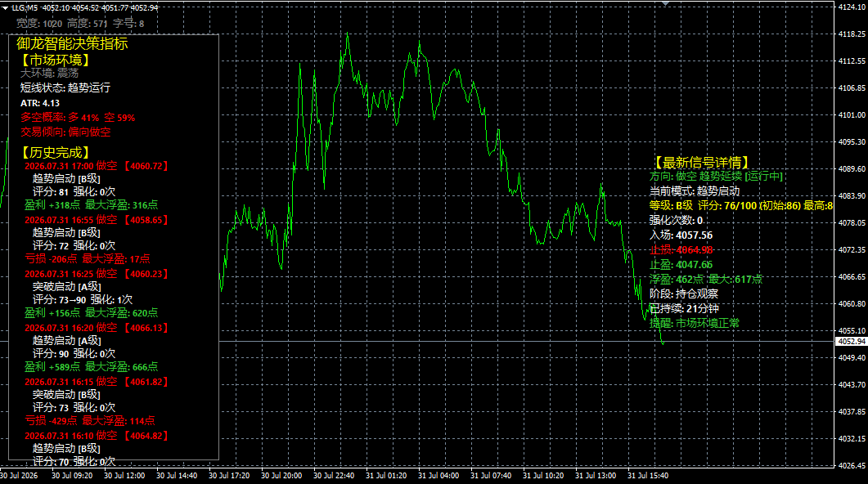868x484 pixels.
Task: Click history entry 2026.07.31 16:15 做空 4061.82
Action: coord(97,382)
